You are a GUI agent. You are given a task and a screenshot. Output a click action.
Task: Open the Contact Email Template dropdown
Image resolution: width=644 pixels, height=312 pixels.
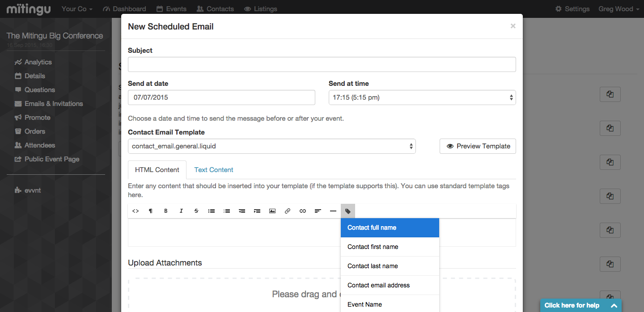coord(272,146)
